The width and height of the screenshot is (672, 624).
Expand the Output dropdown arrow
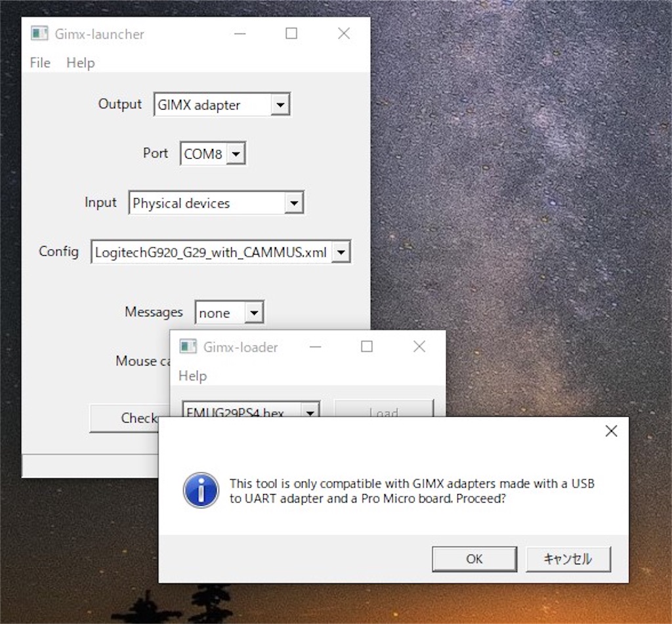280,104
